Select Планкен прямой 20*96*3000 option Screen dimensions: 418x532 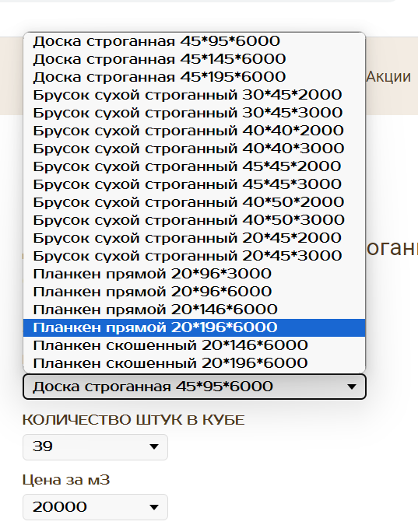coord(195,274)
